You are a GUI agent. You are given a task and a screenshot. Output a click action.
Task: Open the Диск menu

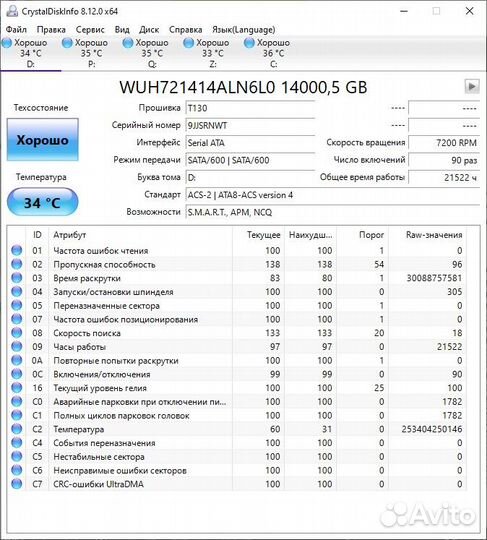149,30
